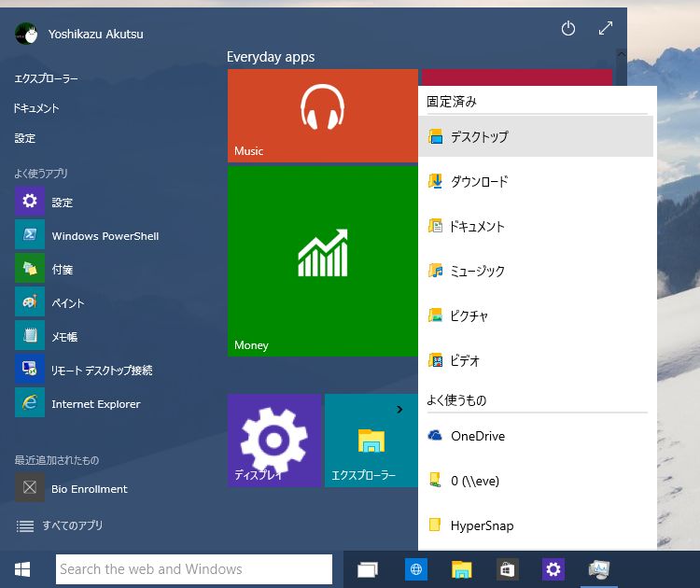This screenshot has width=700, height=588.
Task: Open Task View on the taskbar
Action: 368,569
